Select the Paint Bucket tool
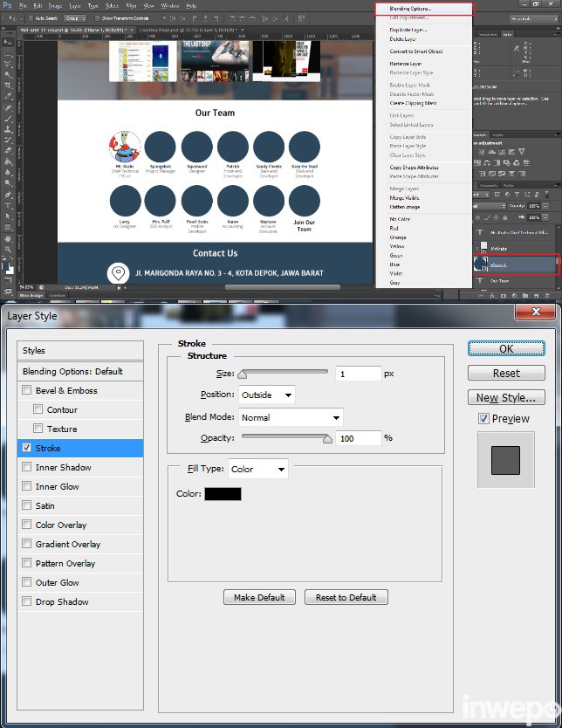Image resolution: width=562 pixels, height=728 pixels. pos(8,161)
